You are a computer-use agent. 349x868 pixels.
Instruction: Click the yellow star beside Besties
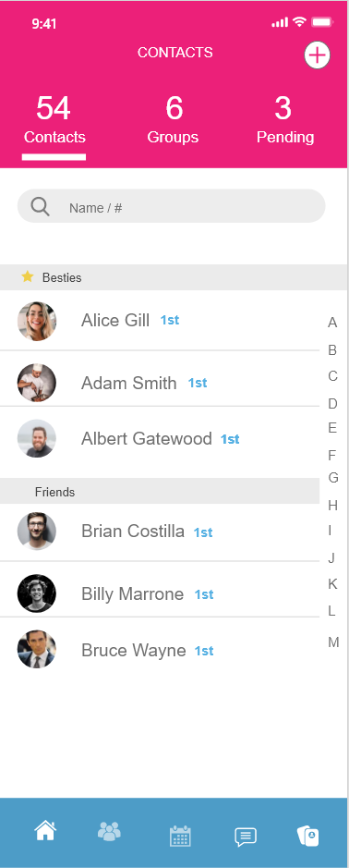(x=28, y=276)
